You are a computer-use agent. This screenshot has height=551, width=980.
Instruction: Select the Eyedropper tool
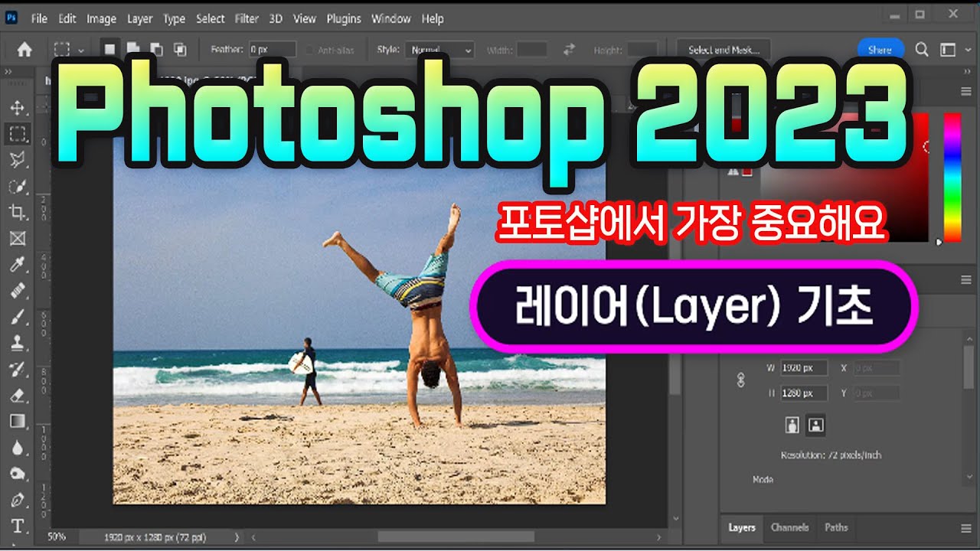[x=18, y=265]
